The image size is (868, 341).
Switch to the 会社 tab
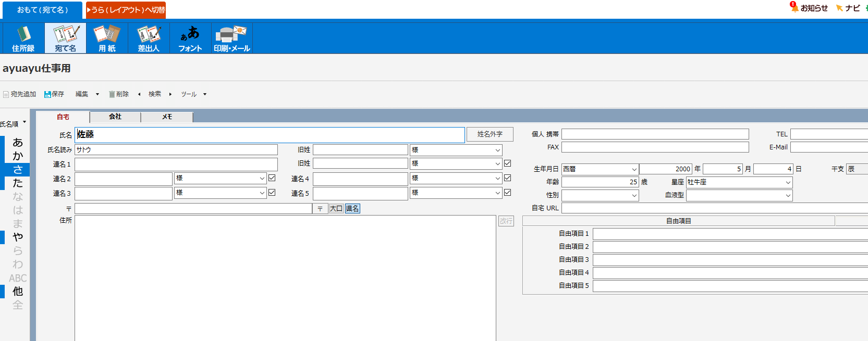(115, 117)
